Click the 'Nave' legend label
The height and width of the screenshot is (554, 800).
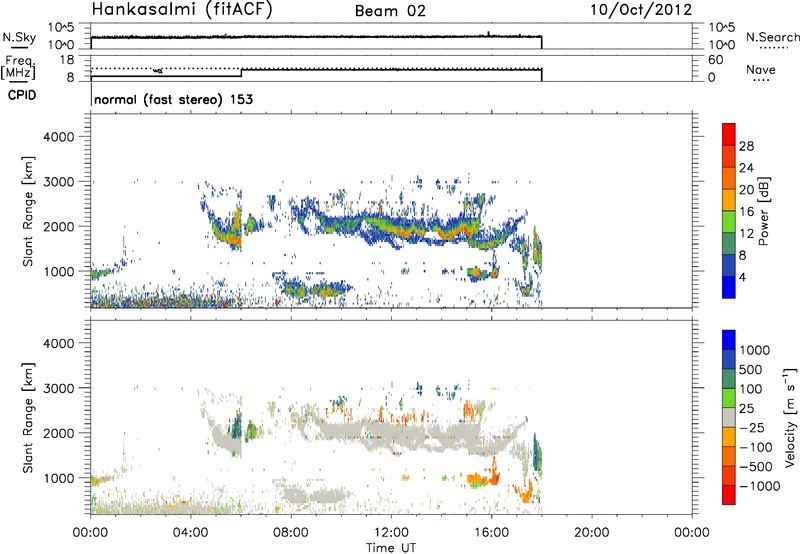tap(761, 70)
